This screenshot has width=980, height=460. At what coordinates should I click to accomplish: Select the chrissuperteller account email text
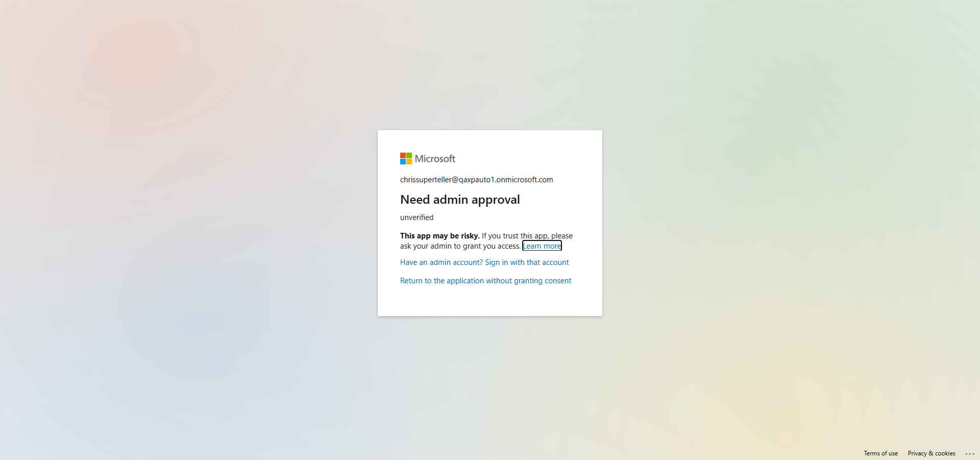[x=477, y=180]
